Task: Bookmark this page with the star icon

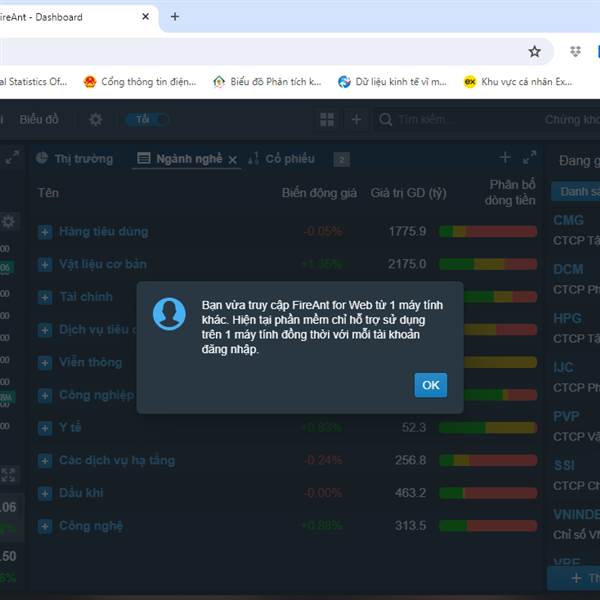Action: tap(534, 51)
